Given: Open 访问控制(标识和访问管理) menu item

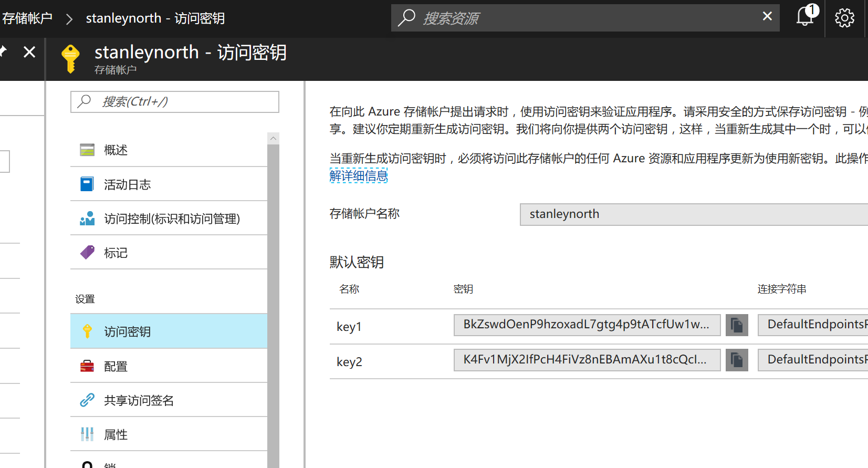Looking at the screenshot, I should 171,219.
